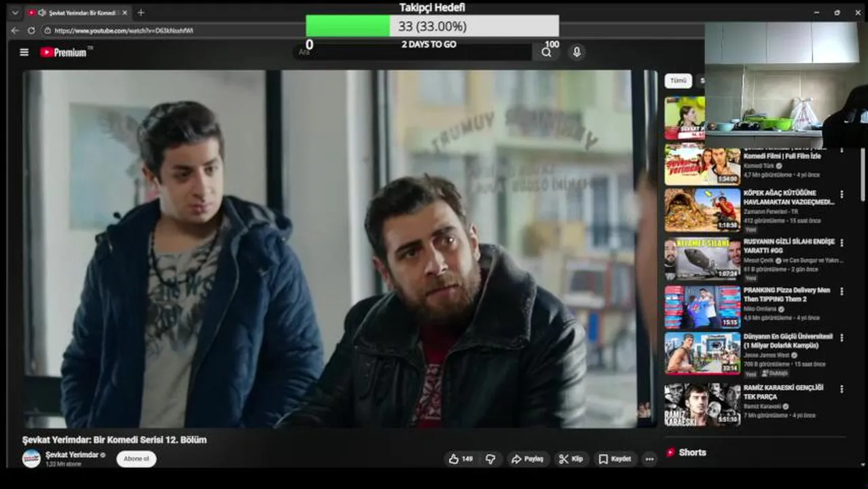Open the Jesse James West channel name
The image size is (868, 489).
click(767, 355)
